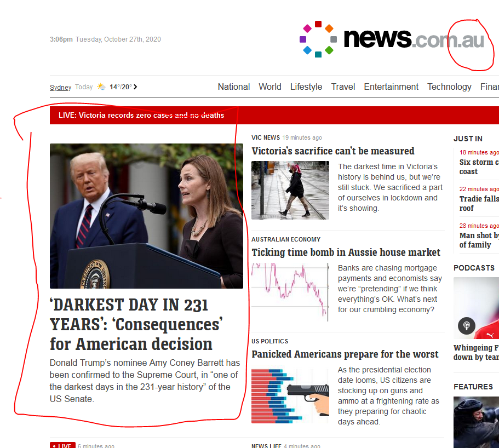The width and height of the screenshot is (499, 448).
Task: Open the Trump and Barrett lead photo
Action: tap(146, 216)
